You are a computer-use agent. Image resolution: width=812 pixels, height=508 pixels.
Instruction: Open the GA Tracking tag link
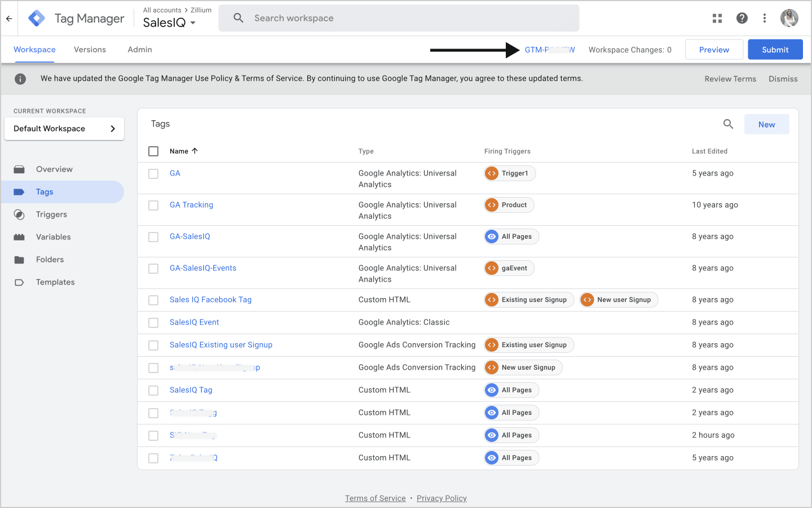pyautogui.click(x=191, y=205)
